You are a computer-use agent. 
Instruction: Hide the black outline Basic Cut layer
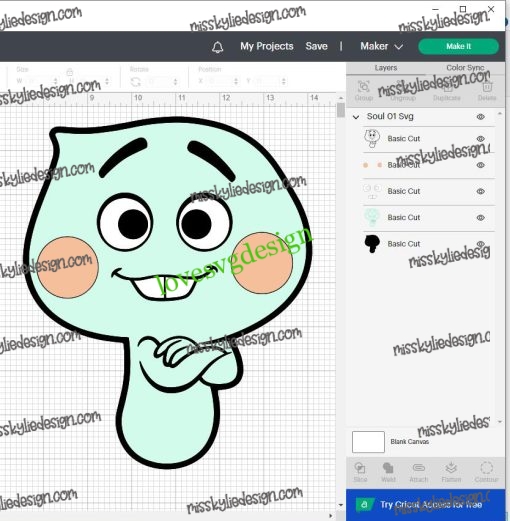(x=480, y=139)
